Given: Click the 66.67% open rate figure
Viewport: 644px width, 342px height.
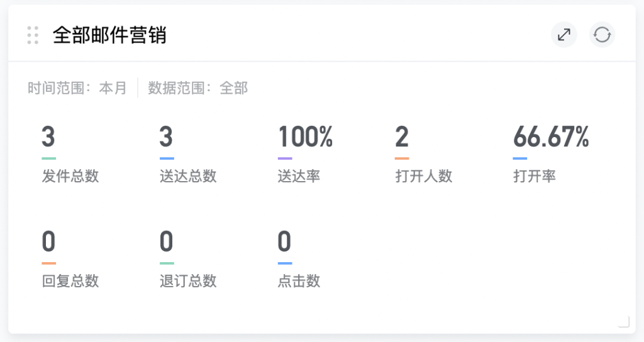Looking at the screenshot, I should 551,137.
